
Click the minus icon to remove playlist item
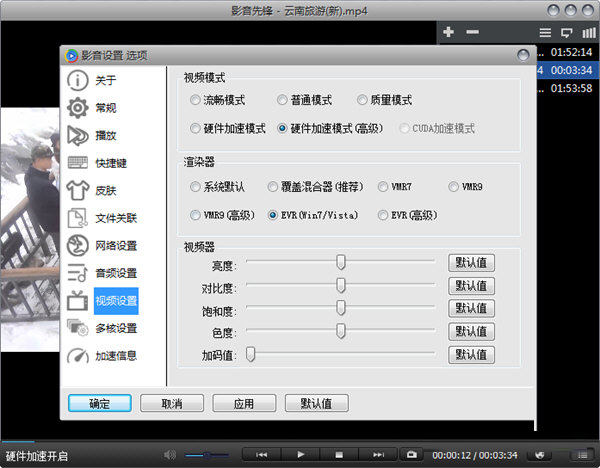coord(472,32)
